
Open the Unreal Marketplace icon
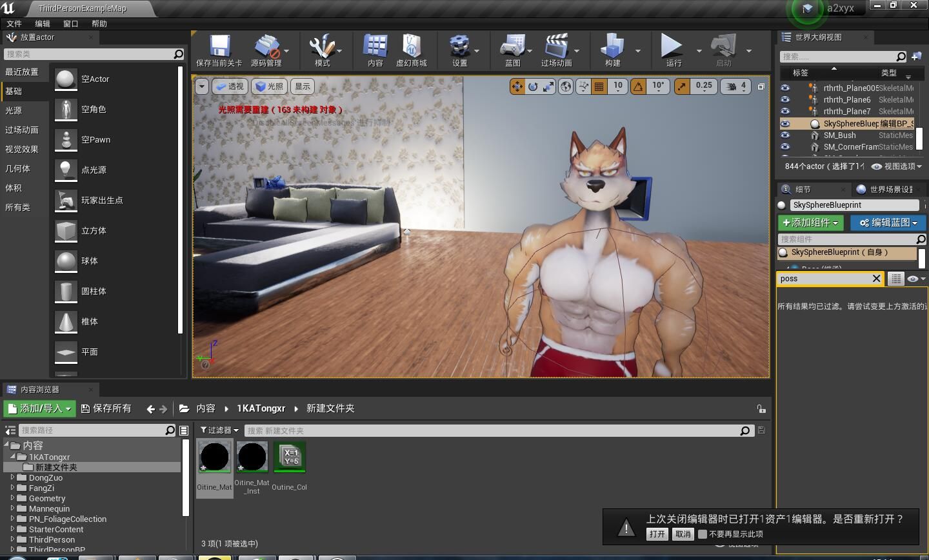click(x=411, y=47)
